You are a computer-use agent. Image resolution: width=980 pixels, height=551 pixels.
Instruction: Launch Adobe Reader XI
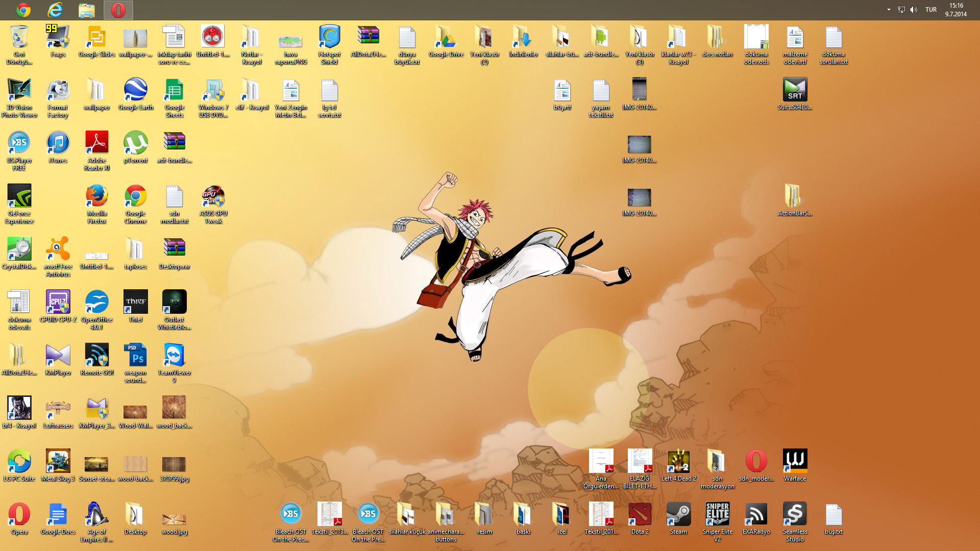click(x=97, y=151)
